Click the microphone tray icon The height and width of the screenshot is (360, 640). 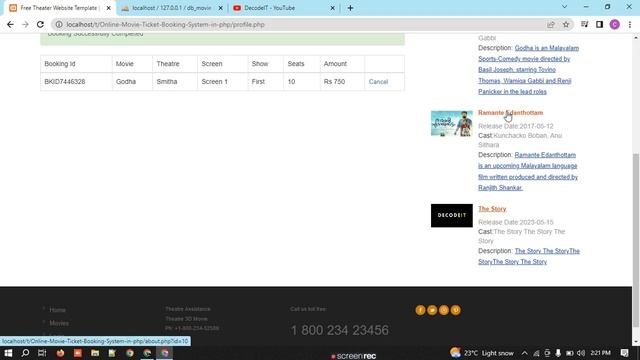click(x=558, y=353)
